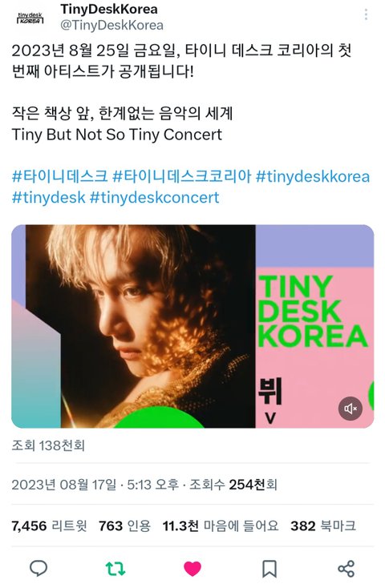385x588 pixels.
Task: Open the TinyDeskKorea profile avatar
Action: [x=30, y=18]
